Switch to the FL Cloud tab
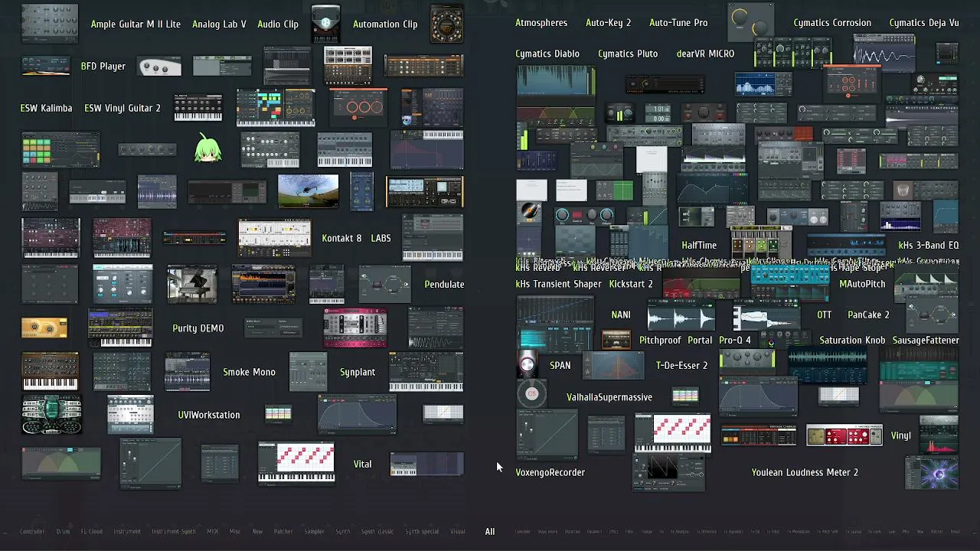 91,531
